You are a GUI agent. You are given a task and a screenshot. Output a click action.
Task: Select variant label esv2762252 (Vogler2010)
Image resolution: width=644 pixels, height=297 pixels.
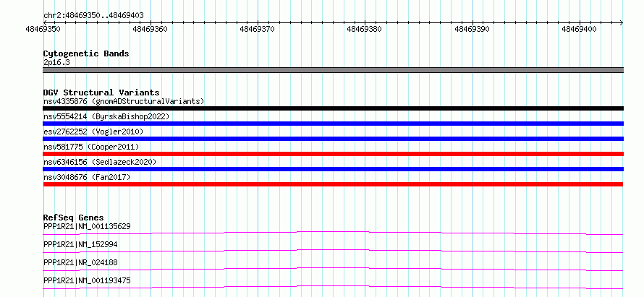(x=93, y=132)
